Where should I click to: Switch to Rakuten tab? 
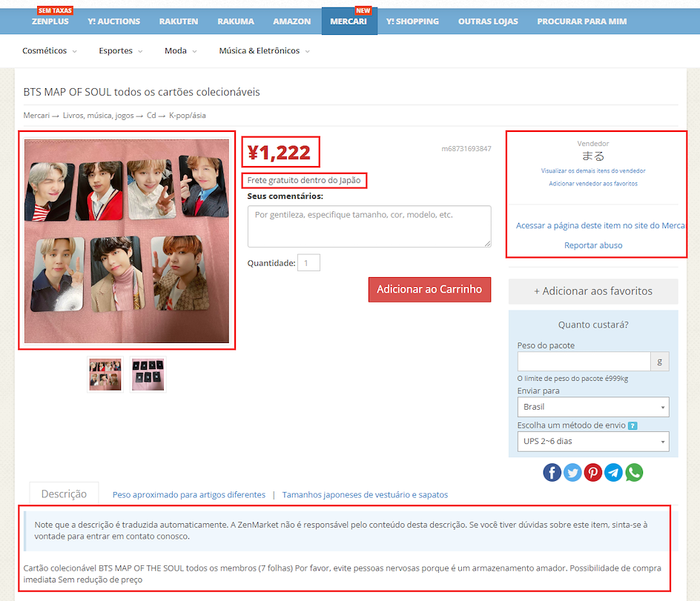(x=179, y=21)
